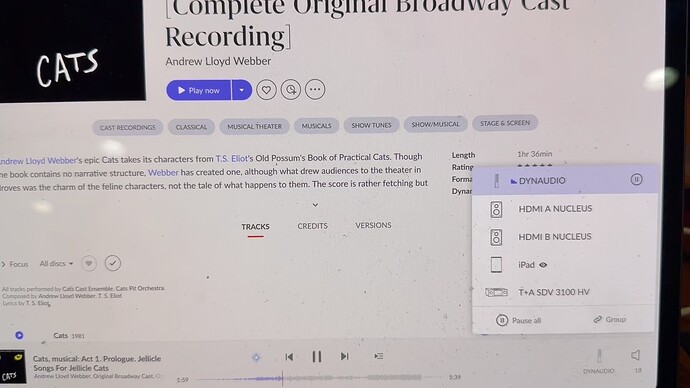Click the add to library icon

291,90
